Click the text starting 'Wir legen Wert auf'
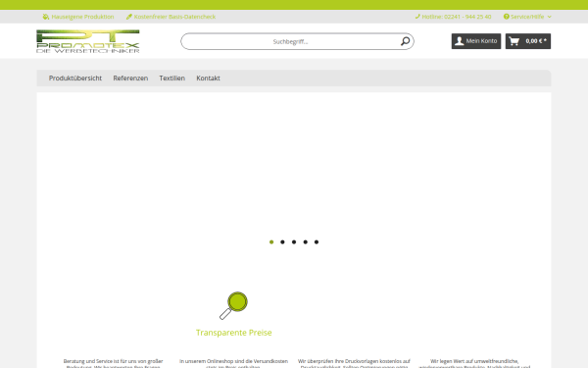This screenshot has height=368, width=588. point(474,363)
